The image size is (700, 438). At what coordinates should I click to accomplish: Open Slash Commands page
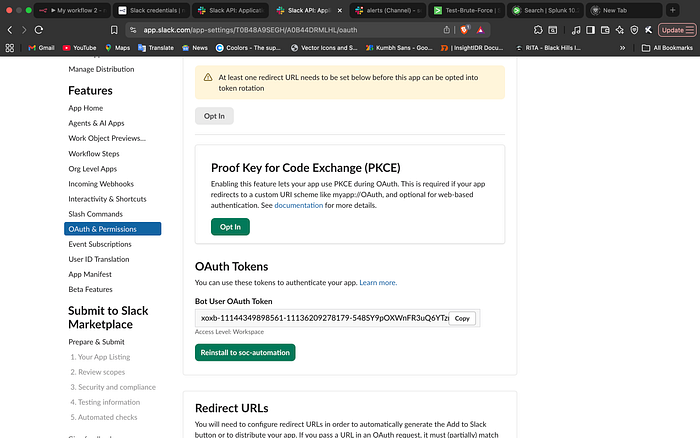96,214
